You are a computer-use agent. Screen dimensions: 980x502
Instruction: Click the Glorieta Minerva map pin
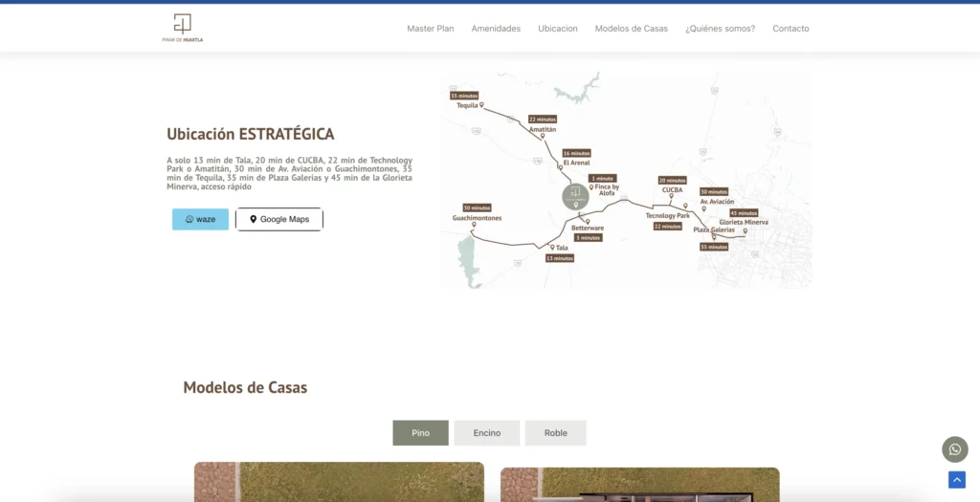pyautogui.click(x=745, y=230)
